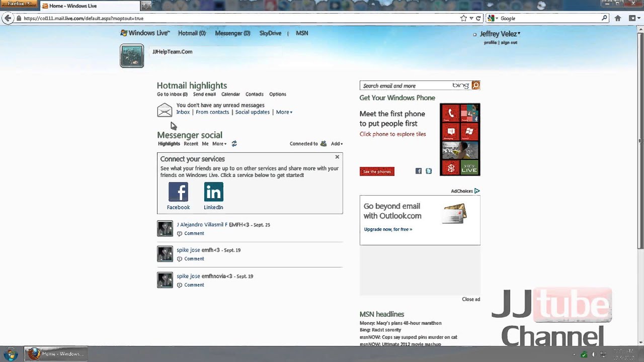Viewport: 644px width, 362px height.
Task: Connect the LinkedIn service icon
Action: point(213,192)
